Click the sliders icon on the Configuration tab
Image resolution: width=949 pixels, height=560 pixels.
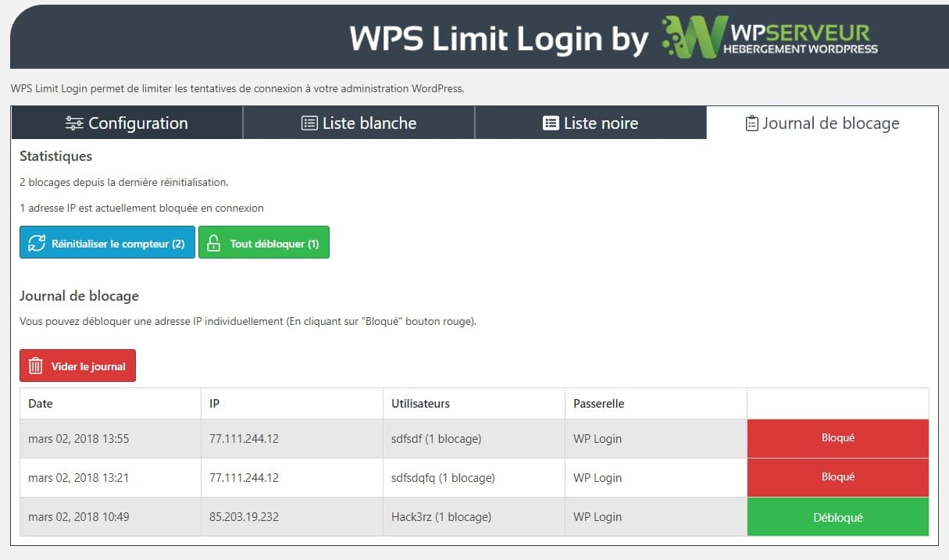(x=76, y=123)
